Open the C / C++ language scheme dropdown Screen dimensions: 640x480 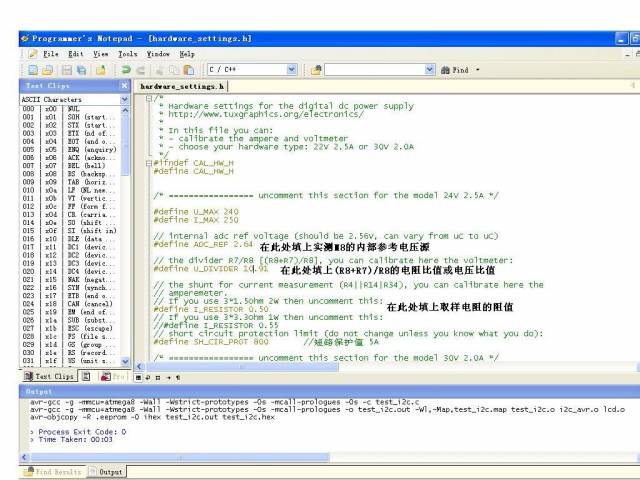291,70
